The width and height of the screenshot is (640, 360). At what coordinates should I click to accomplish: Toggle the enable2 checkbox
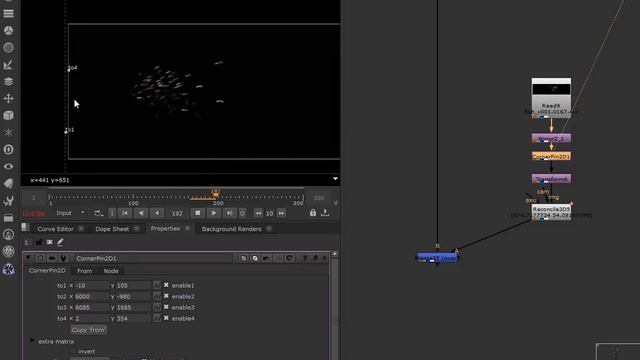coord(166,296)
